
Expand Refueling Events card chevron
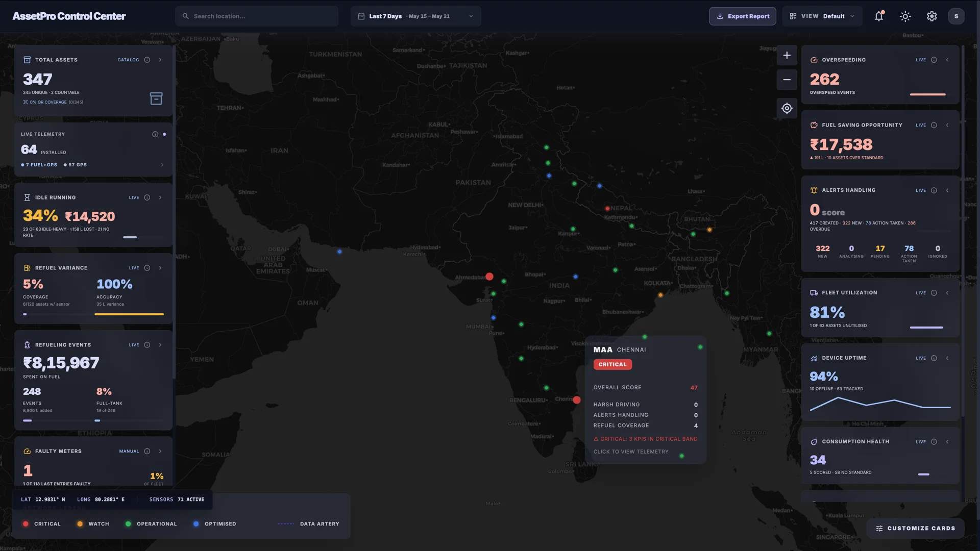pos(160,345)
